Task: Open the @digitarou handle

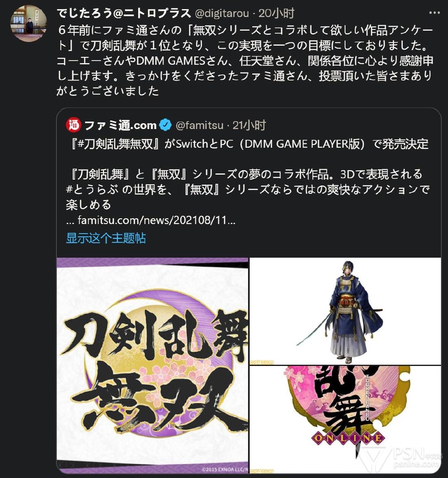Action: pos(222,13)
